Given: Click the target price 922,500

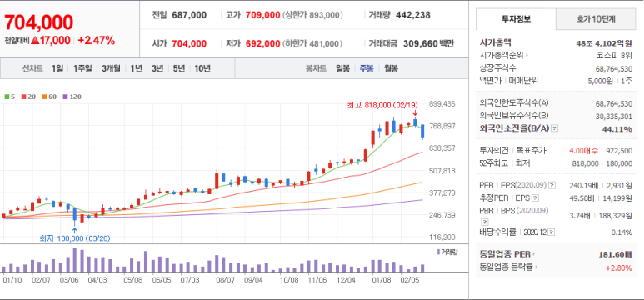Looking at the screenshot, I should click(620, 150).
